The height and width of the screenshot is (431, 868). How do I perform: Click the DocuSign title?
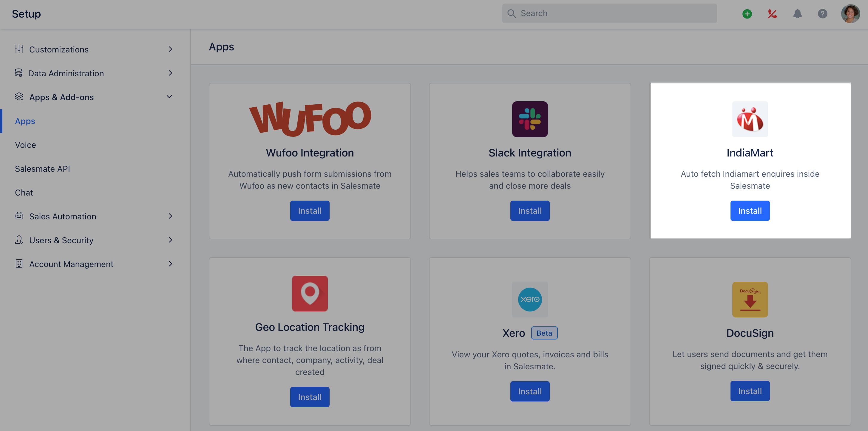point(750,333)
